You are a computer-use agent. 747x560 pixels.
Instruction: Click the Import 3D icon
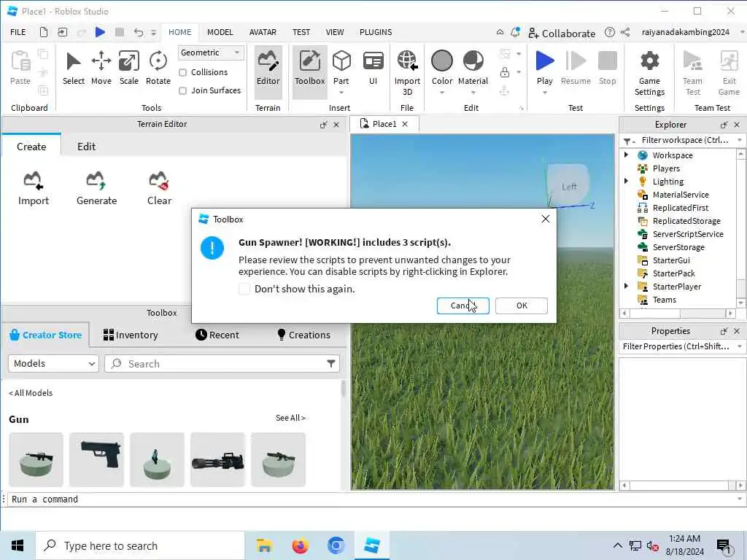[407, 61]
